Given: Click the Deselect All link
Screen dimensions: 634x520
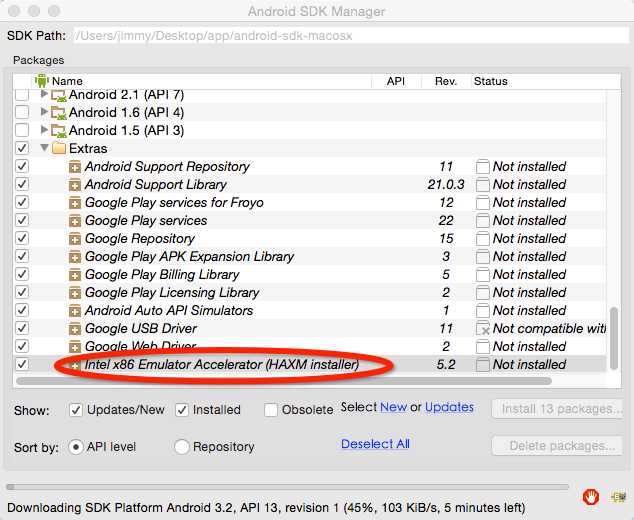Looking at the screenshot, I should pos(375,444).
